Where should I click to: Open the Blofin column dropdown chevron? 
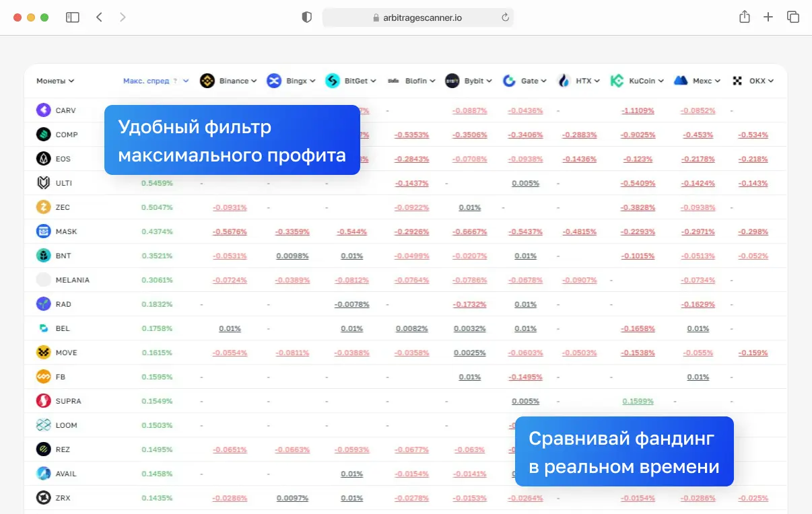click(432, 81)
